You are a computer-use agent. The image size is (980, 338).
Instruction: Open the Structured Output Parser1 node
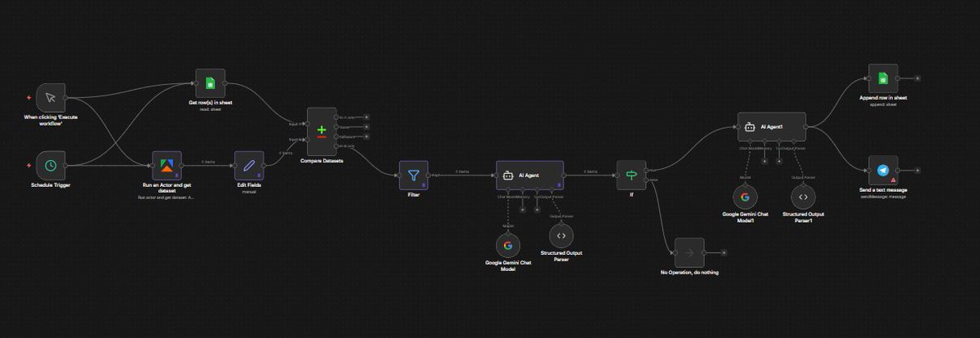click(x=803, y=197)
